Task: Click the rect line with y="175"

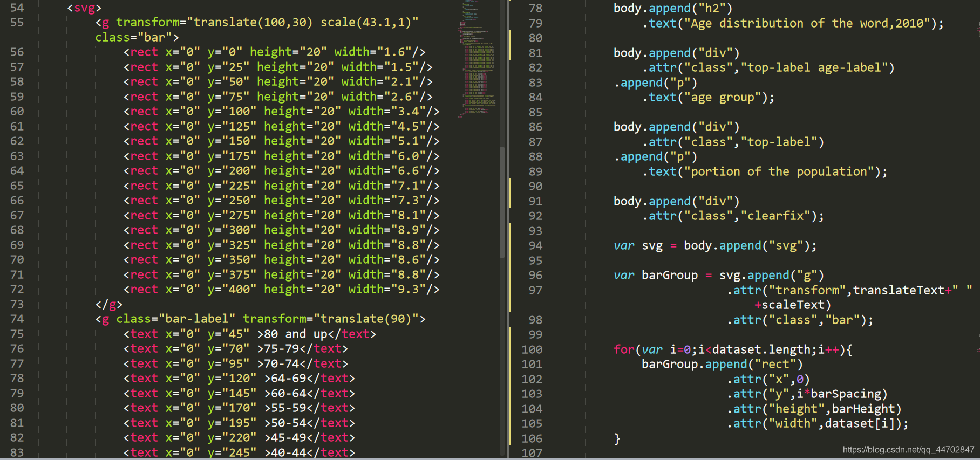Action: [x=282, y=156]
